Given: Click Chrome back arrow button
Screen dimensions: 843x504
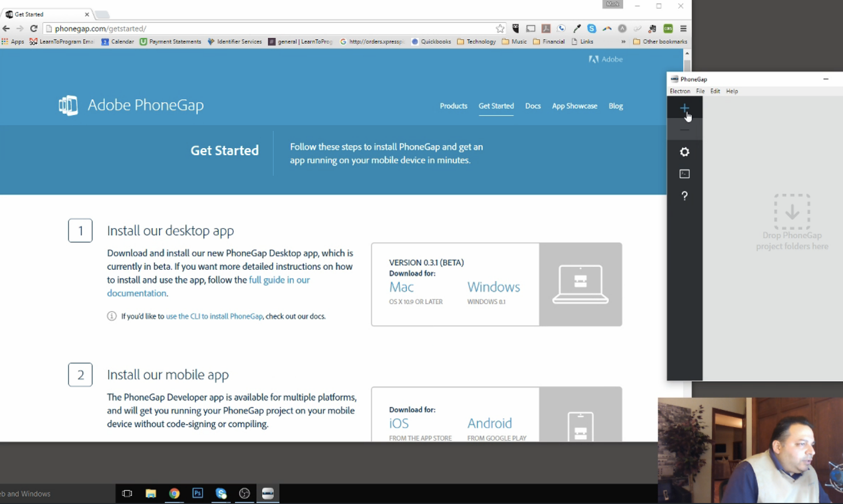Looking at the screenshot, I should pos(6,29).
